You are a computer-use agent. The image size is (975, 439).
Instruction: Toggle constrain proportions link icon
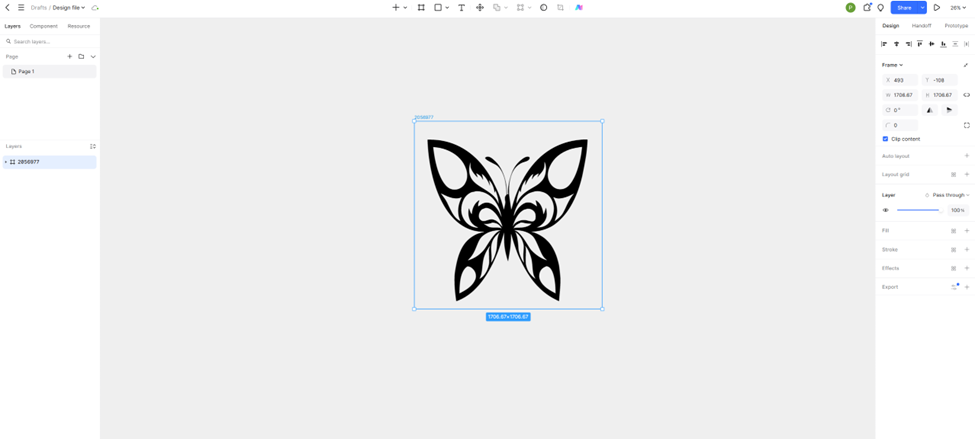pyautogui.click(x=966, y=95)
